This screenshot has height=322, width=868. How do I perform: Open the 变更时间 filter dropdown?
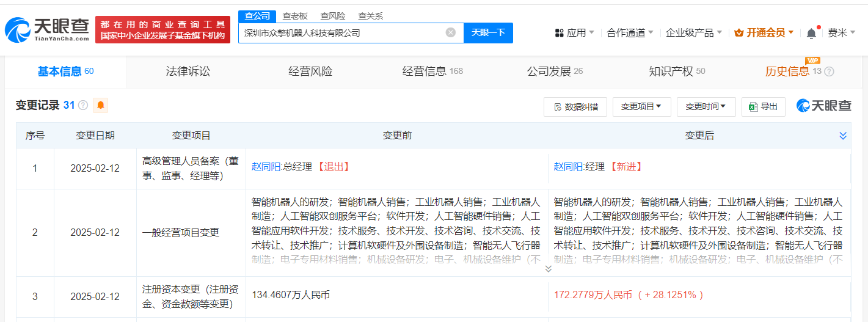click(706, 107)
